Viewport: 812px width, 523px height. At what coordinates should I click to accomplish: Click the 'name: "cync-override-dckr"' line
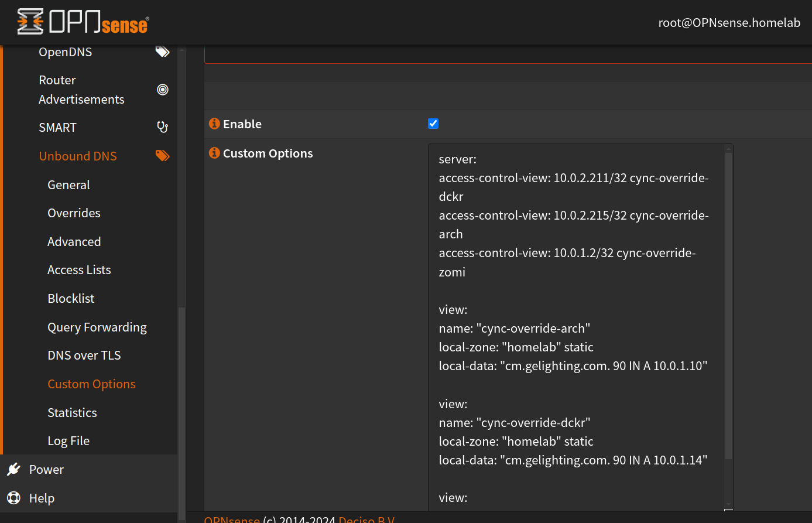515,422
